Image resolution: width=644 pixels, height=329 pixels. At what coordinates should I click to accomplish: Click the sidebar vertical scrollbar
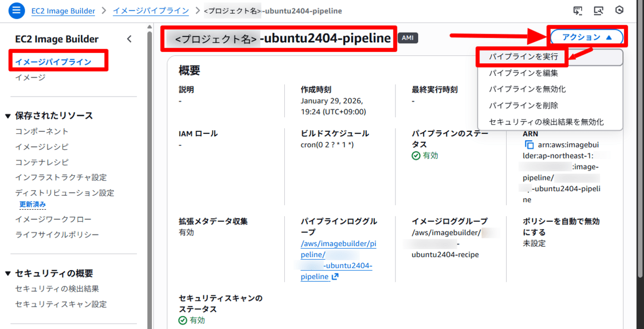(x=150, y=180)
